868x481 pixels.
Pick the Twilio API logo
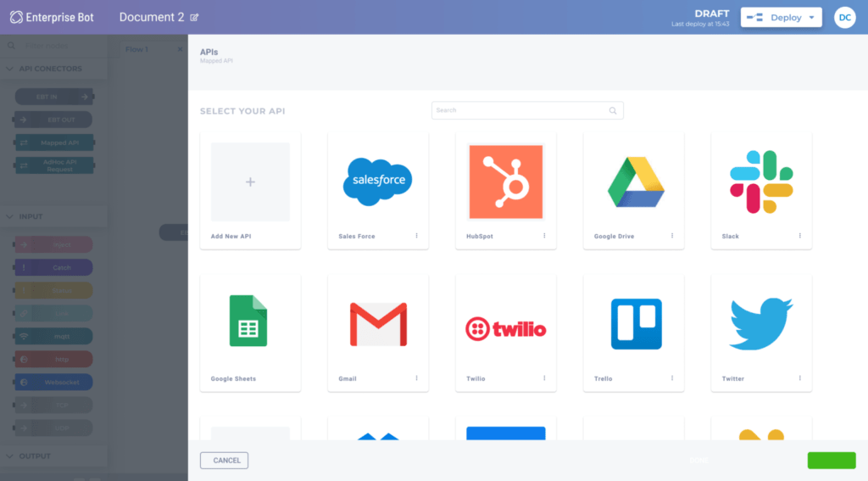505,327
